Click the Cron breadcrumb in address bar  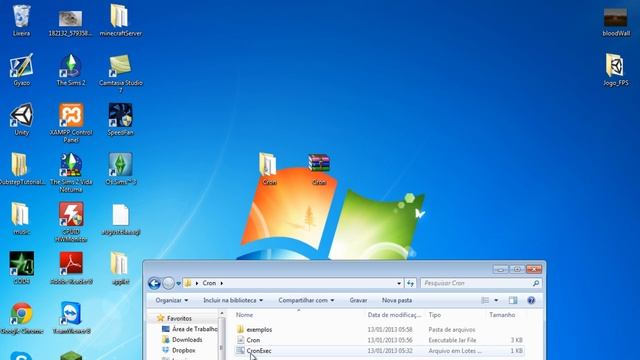click(x=209, y=283)
